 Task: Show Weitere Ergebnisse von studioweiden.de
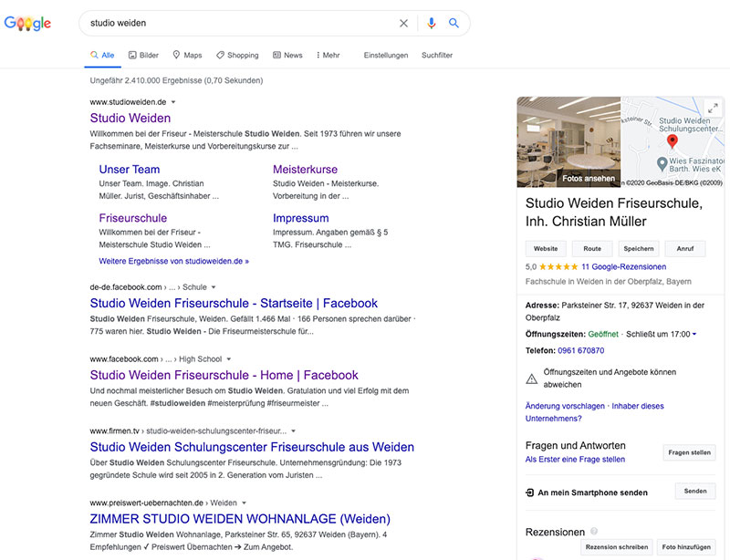click(x=173, y=261)
